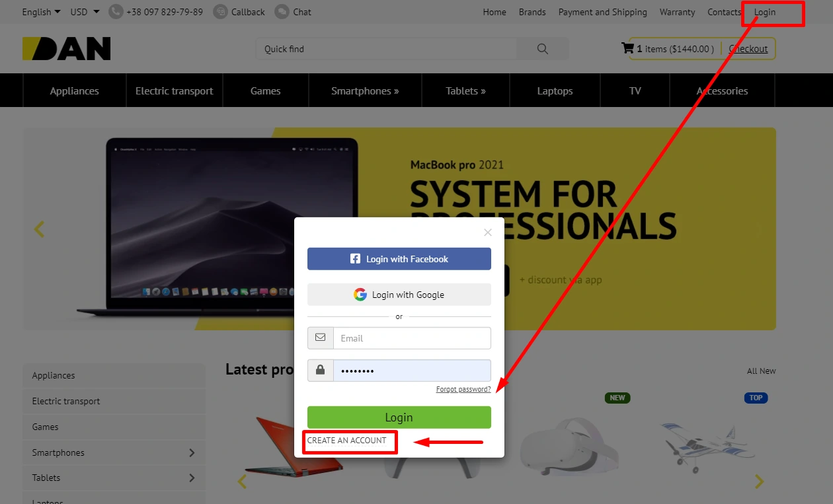Click Create an Account link
The image size is (833, 504).
tap(347, 441)
